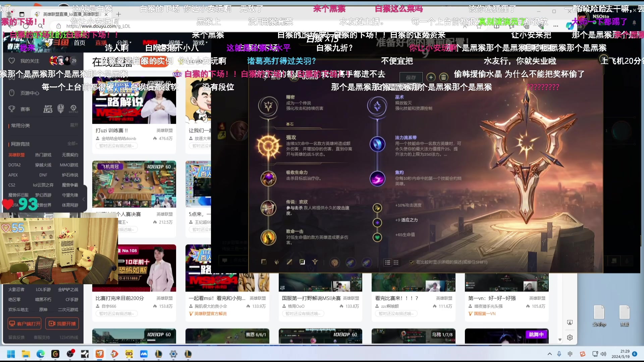Click the 我要开播 button
This screenshot has width=644, height=362.
(x=62, y=323)
